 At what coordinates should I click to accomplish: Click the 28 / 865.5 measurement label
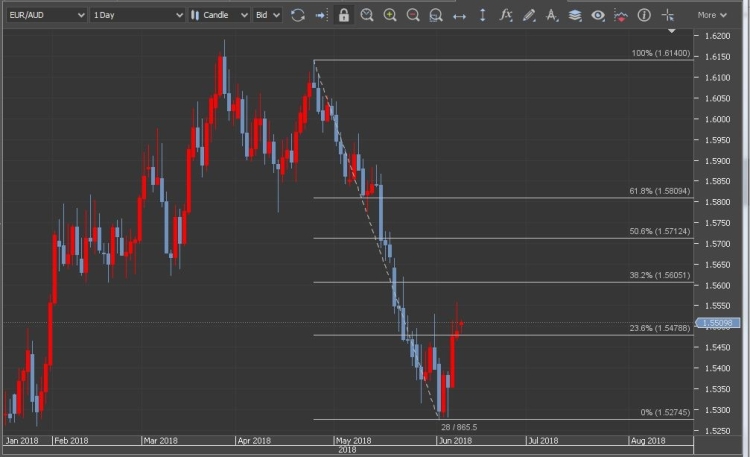[459, 427]
